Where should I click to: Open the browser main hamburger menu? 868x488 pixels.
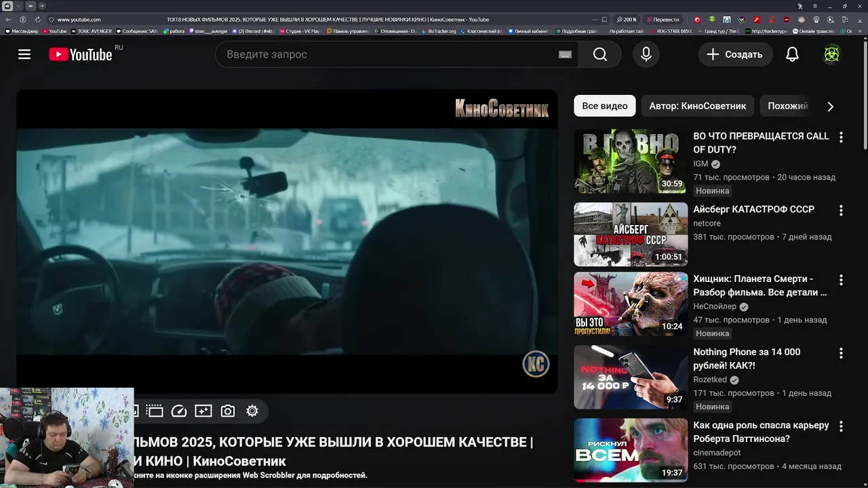pyautogui.click(x=814, y=6)
